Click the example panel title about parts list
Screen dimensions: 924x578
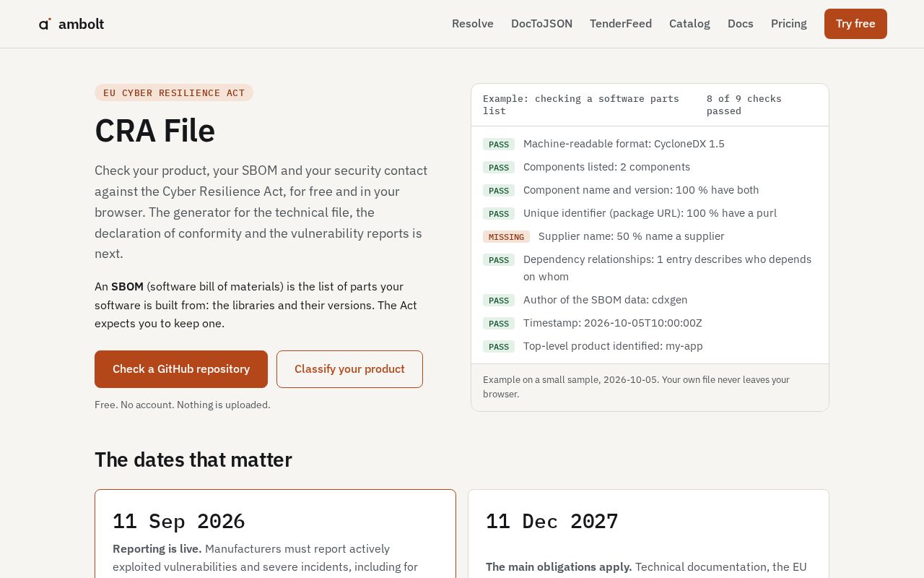(x=581, y=105)
